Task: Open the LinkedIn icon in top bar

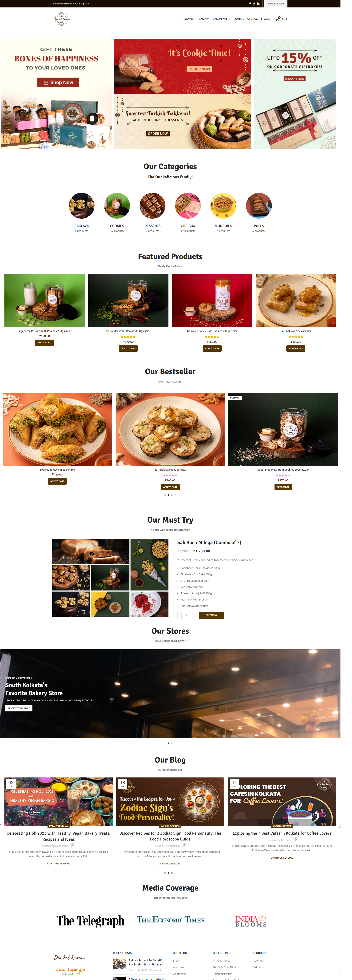Action: click(x=259, y=4)
